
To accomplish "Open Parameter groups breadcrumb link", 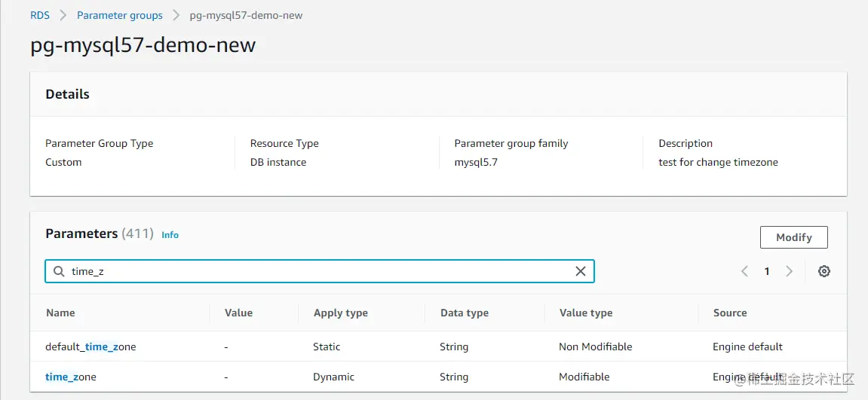I will pyautogui.click(x=119, y=15).
